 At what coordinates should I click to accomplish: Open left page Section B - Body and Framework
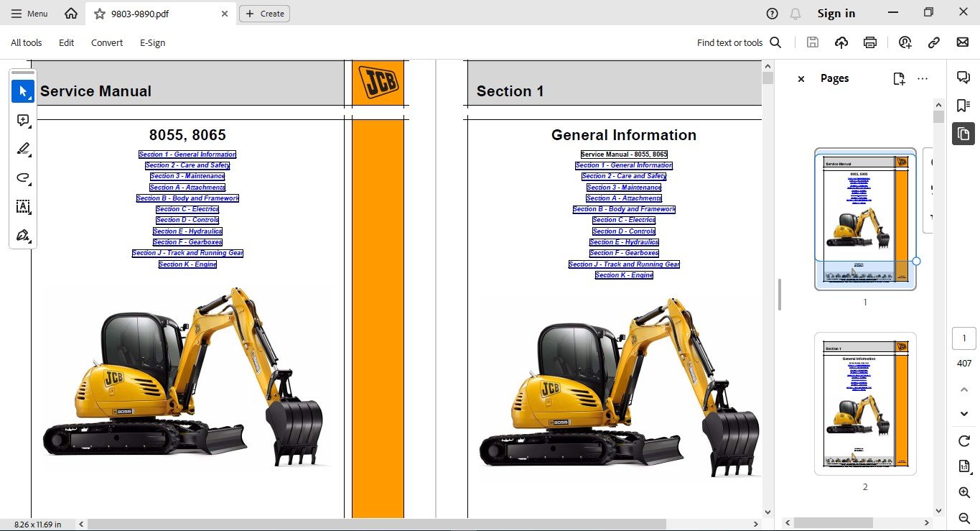pos(187,198)
